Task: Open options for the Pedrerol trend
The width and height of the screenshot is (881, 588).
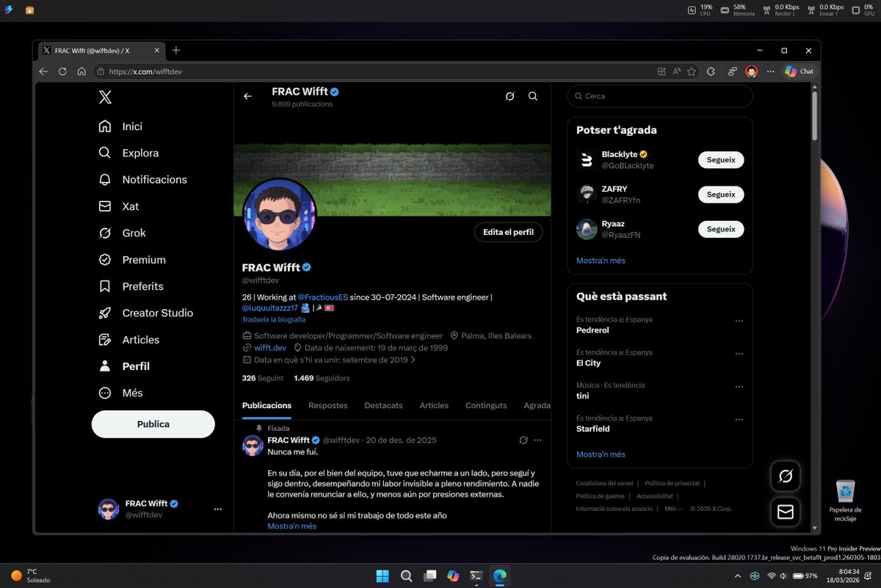Action: 739,321
